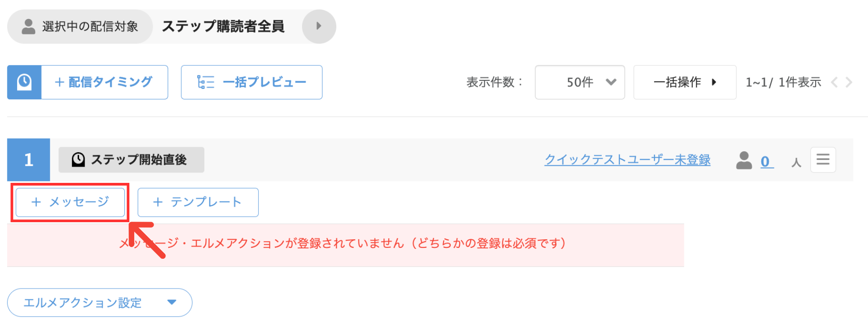Screen dimensions: 868x326
Task: Open the 一括操作 bulk actions menu
Action: tap(685, 82)
